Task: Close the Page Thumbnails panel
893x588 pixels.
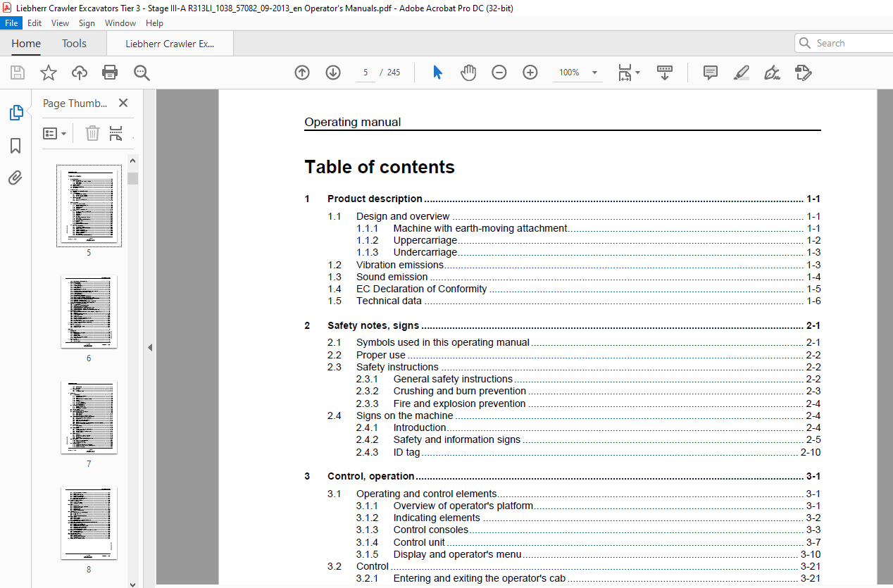Action: coord(123,103)
